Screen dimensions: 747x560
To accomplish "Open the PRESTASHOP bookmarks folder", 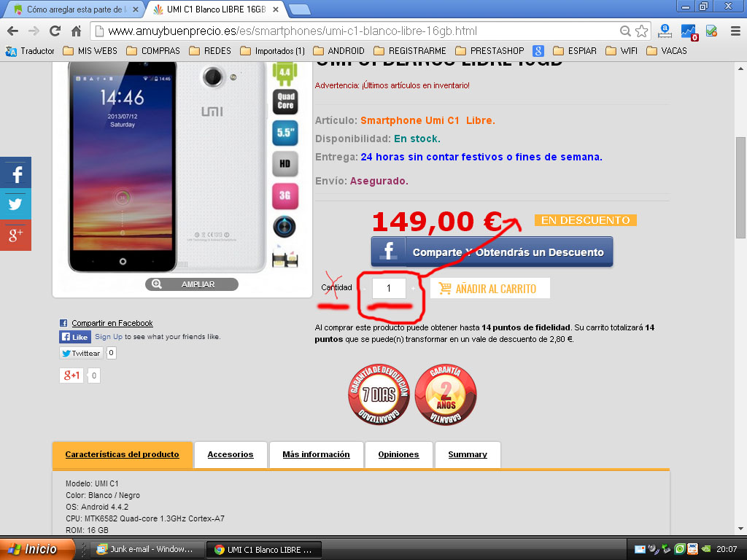I will click(489, 51).
